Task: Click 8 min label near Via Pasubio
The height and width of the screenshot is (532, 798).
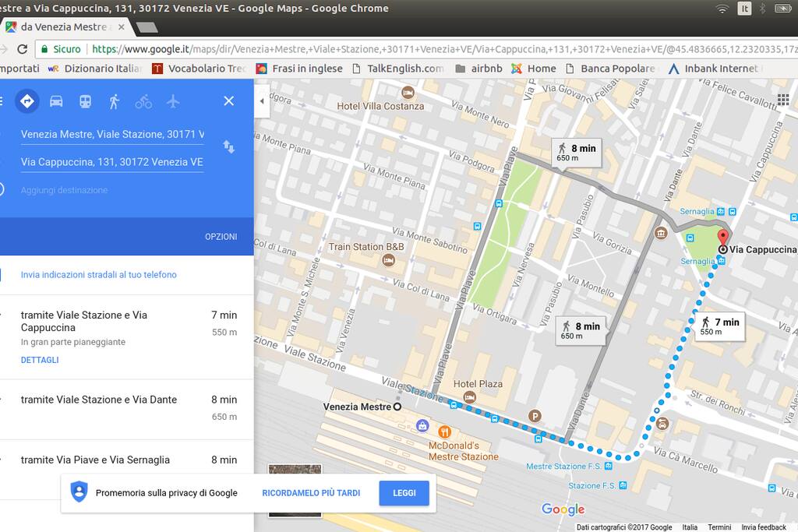Action: point(581,330)
